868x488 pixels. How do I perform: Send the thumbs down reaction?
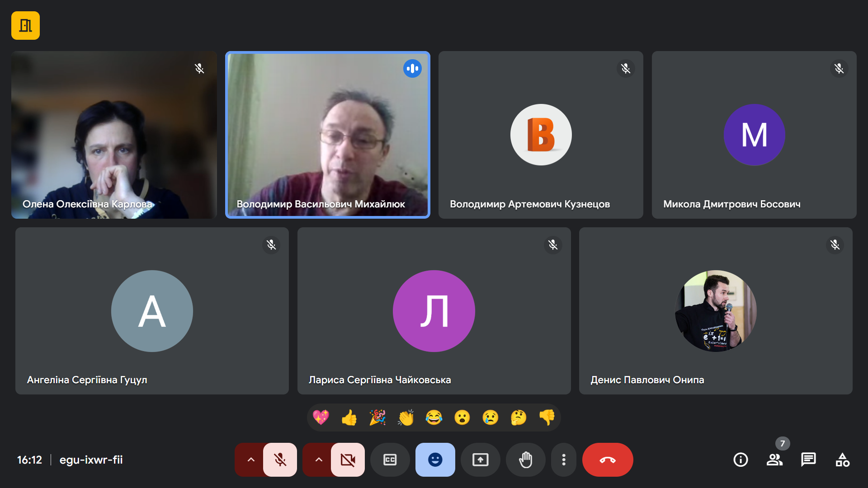[x=547, y=418]
